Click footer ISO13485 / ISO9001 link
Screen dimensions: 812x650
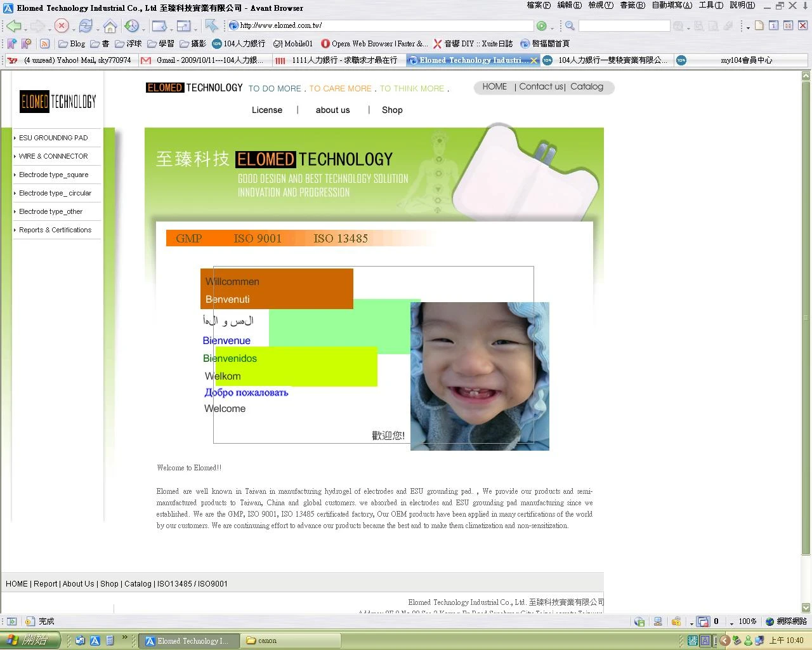point(192,584)
